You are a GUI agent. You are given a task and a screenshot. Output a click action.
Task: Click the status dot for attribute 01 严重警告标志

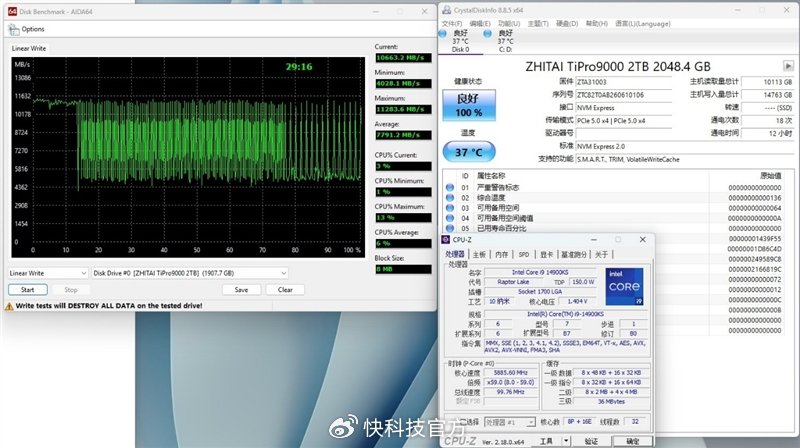tap(449, 187)
